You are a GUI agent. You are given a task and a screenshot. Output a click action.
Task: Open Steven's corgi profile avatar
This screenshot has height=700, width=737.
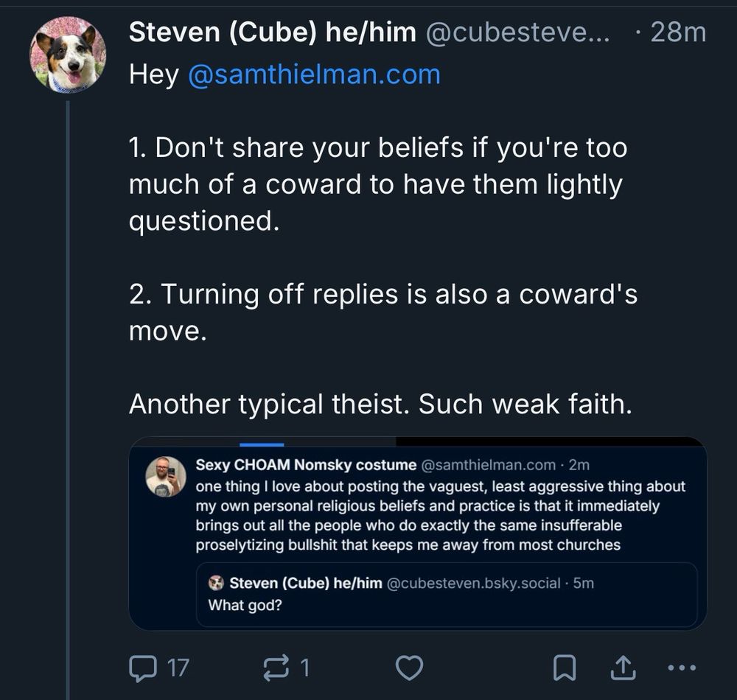pos(68,55)
